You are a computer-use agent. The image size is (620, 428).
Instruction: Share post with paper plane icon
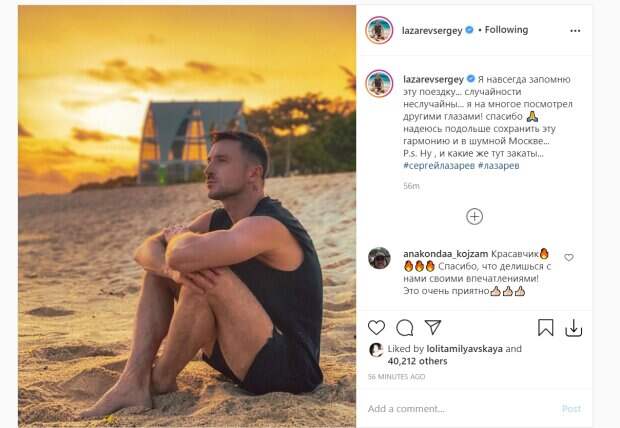(433, 327)
